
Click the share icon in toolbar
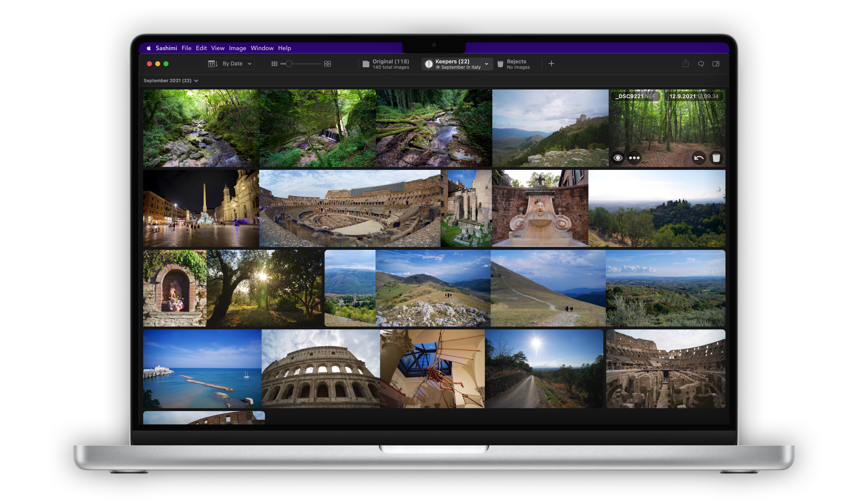point(685,64)
